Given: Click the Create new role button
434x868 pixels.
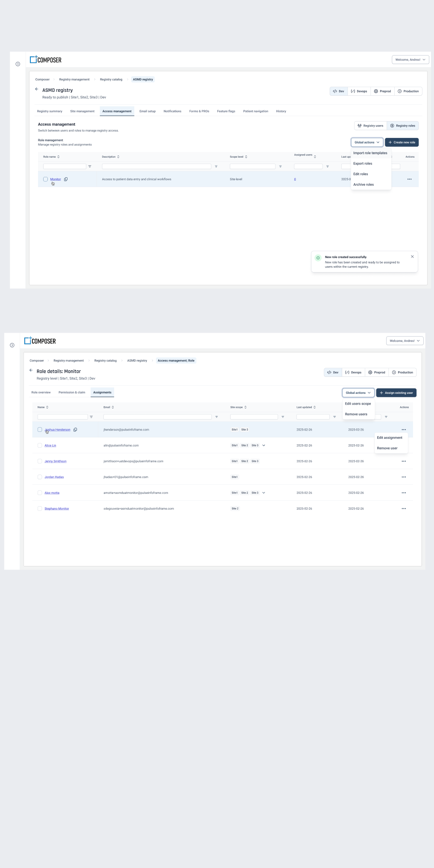Looking at the screenshot, I should pos(402,142).
